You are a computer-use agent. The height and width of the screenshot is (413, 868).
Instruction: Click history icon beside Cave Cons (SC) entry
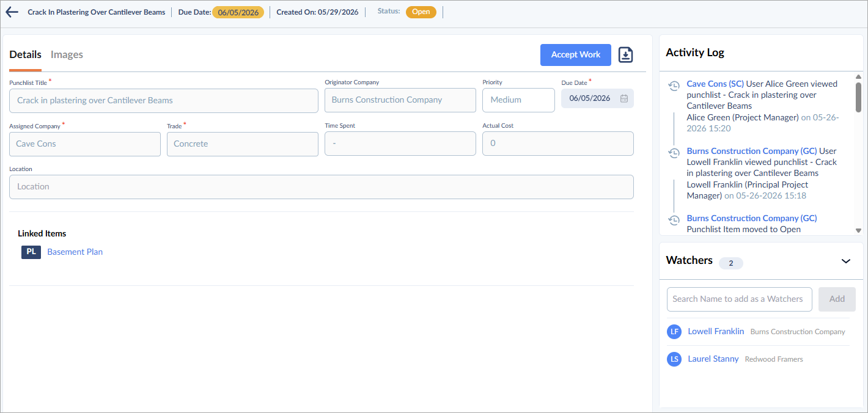coord(674,86)
